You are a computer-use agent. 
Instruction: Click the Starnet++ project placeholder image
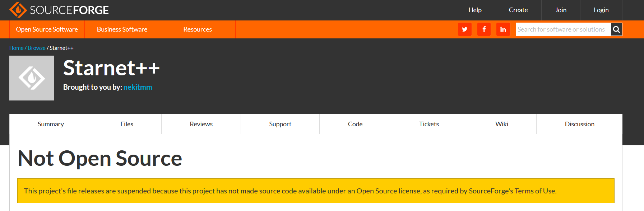tap(32, 78)
